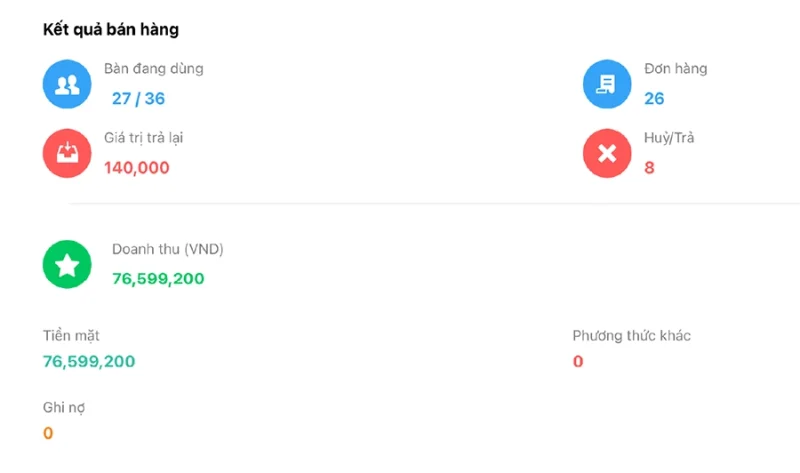
Task: Click the 'Kết quả bán hàng' heading
Action: coord(110,30)
